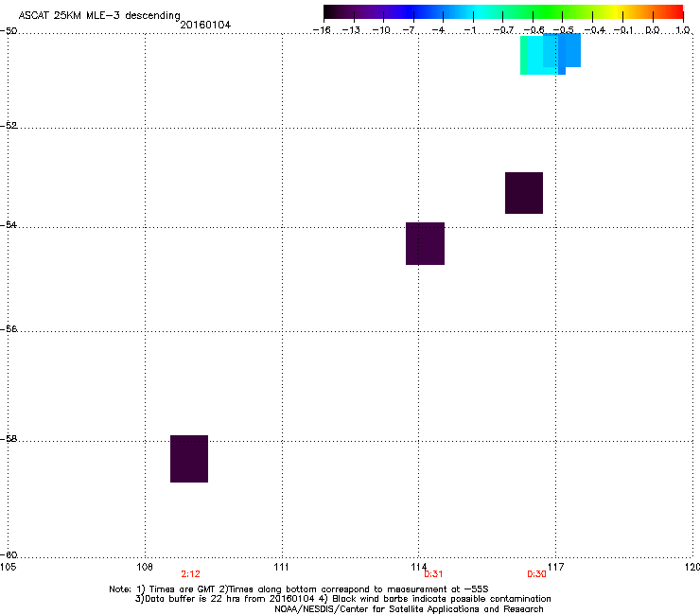This screenshot has width=700, height=615.
Task: Click the date label 20160104
Action: [x=205, y=25]
